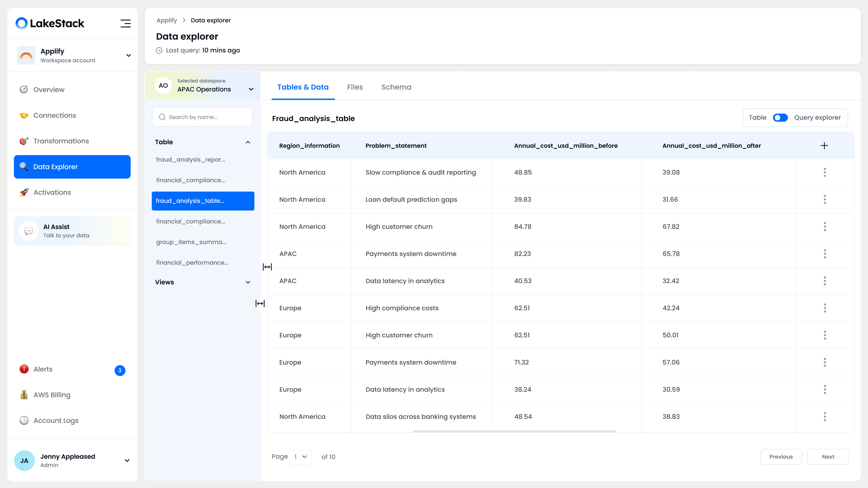The width and height of the screenshot is (868, 488).
Task: Toggle Table to Query explorer switch
Action: tap(780, 117)
